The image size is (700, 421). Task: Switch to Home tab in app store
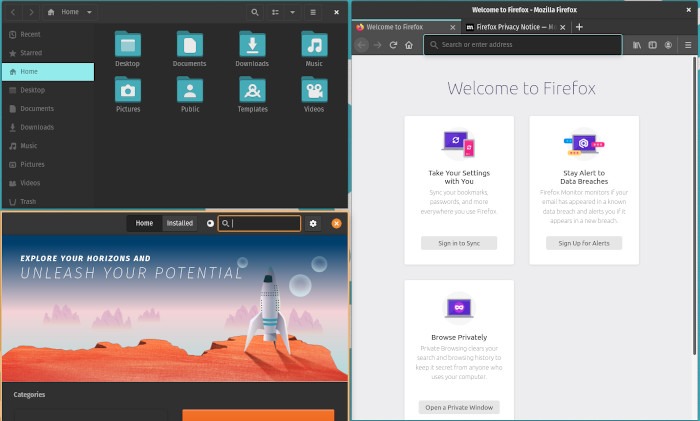(144, 223)
